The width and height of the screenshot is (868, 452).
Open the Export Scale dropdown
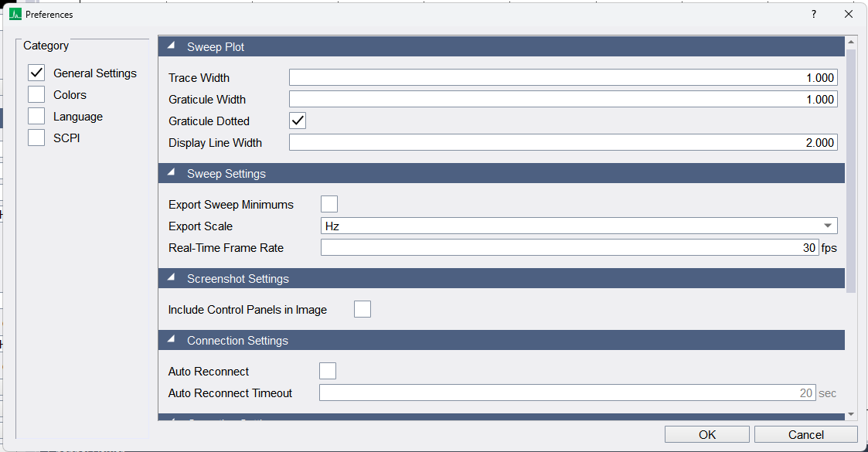point(579,226)
